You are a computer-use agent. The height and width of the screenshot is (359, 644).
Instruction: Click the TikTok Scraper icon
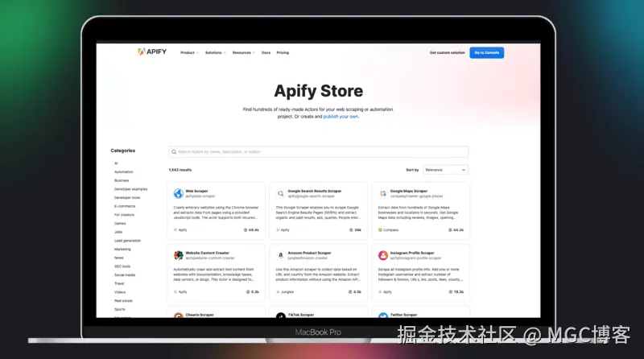pyautogui.click(x=280, y=316)
